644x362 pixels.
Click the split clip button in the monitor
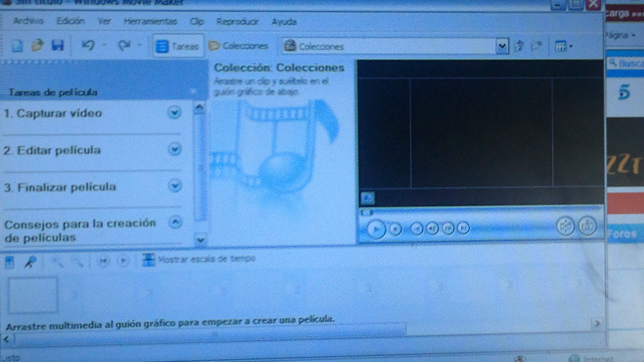tap(565, 226)
